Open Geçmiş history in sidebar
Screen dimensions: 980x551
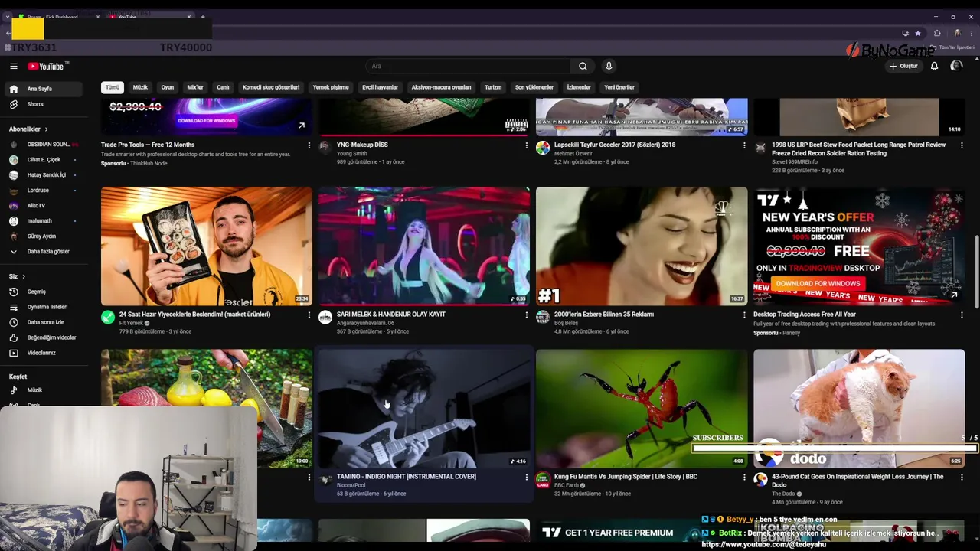(42, 292)
